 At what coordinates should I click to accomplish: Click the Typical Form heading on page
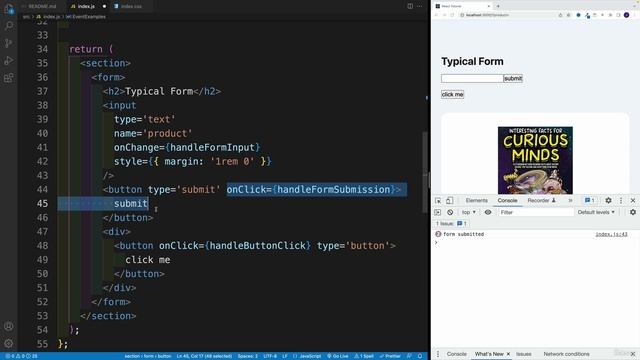tap(472, 62)
